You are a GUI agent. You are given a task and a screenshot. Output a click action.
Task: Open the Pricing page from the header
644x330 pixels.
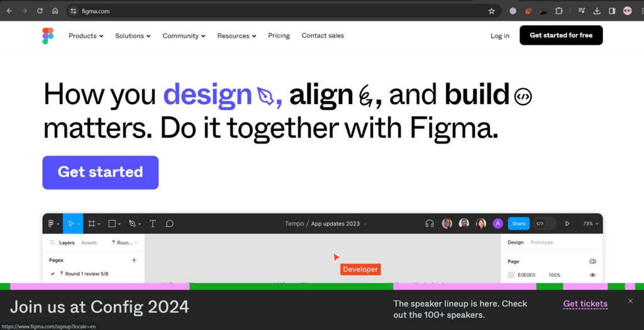279,35
